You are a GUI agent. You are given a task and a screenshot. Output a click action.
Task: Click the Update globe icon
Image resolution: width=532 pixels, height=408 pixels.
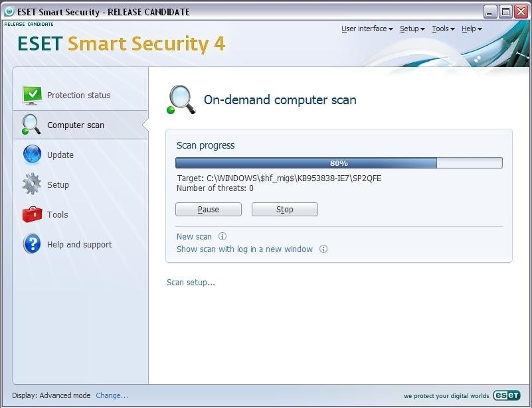point(33,154)
